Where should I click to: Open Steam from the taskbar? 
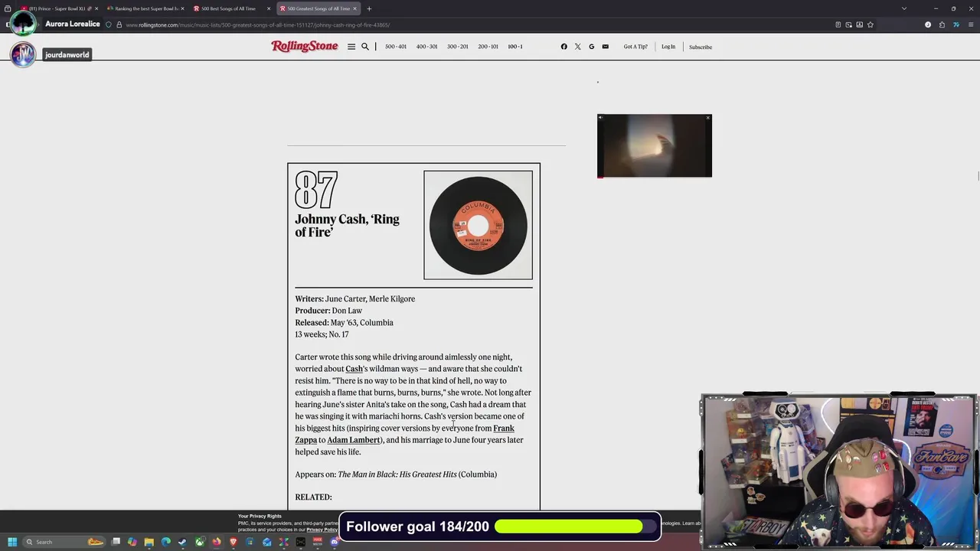(x=182, y=542)
